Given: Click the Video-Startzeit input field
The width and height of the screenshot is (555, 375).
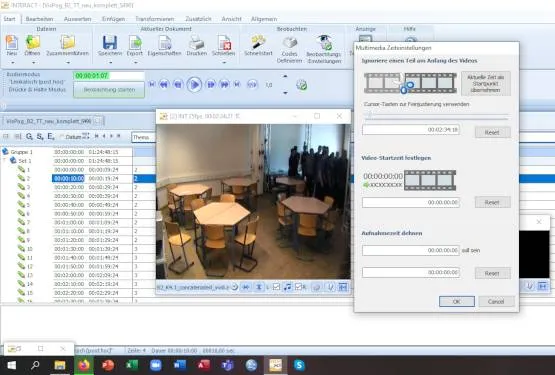Looking at the screenshot, I should (411, 203).
